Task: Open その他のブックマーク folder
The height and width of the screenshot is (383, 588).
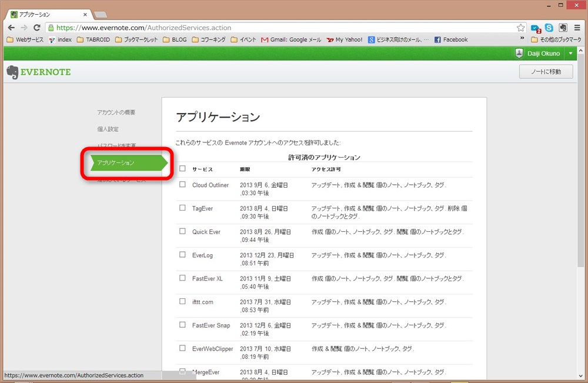Action: 556,40
